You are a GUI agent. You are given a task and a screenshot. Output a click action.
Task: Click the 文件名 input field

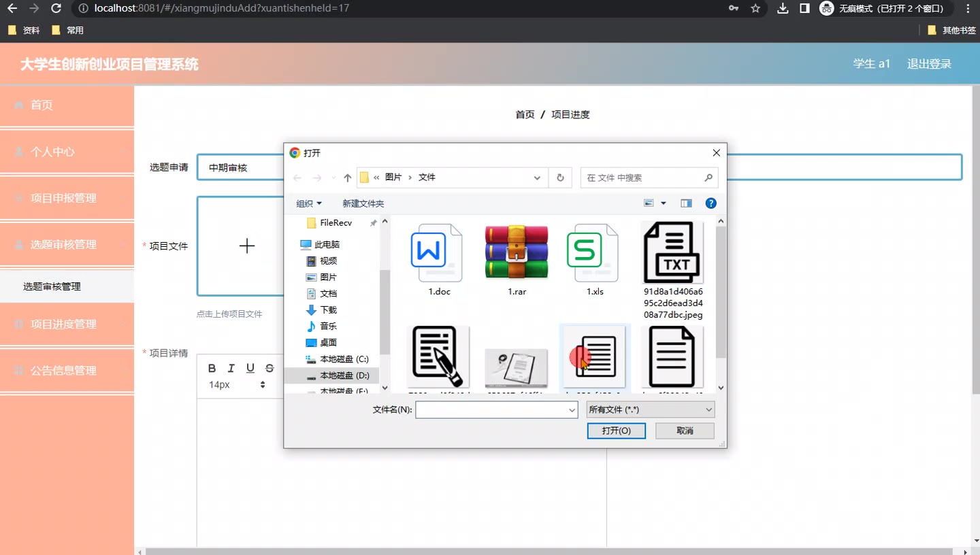(491, 409)
